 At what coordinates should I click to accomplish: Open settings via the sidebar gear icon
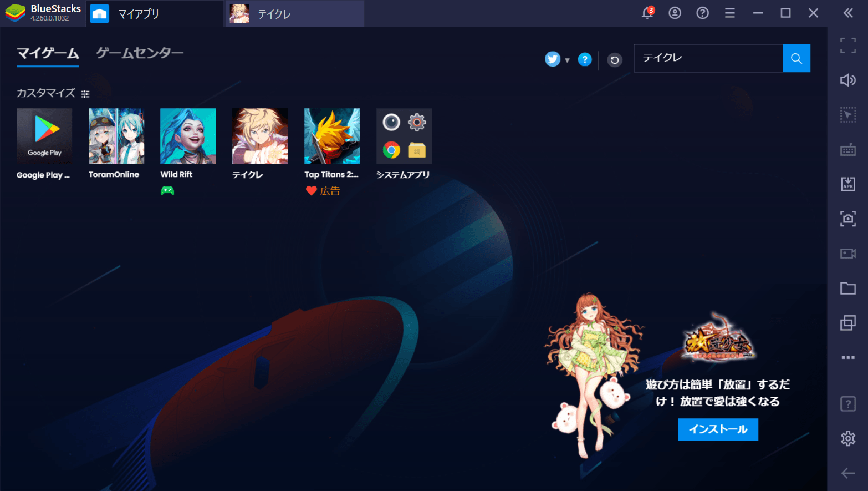(x=848, y=438)
